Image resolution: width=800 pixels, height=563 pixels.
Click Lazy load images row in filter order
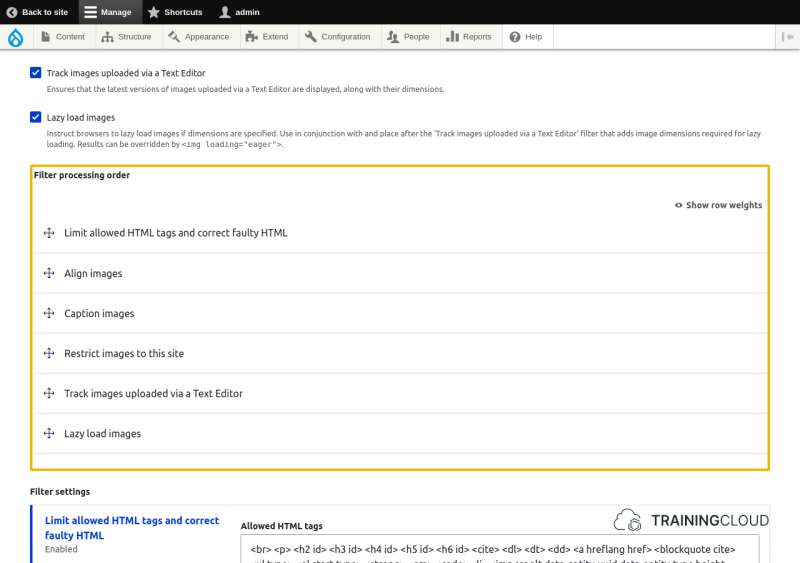[103, 434]
